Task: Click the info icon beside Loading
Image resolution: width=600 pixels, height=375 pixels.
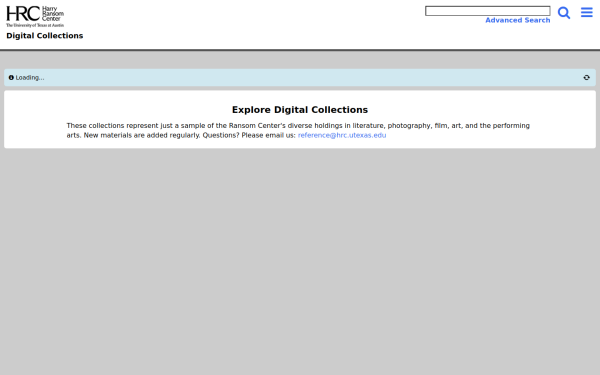Action: [x=11, y=78]
